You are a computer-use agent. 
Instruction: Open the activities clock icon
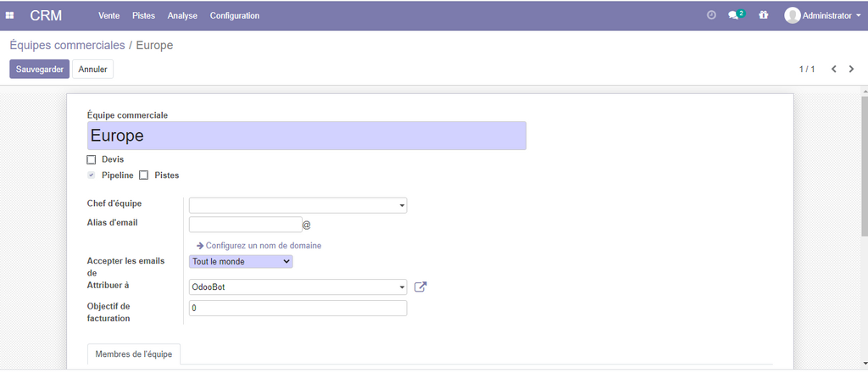pos(711,15)
